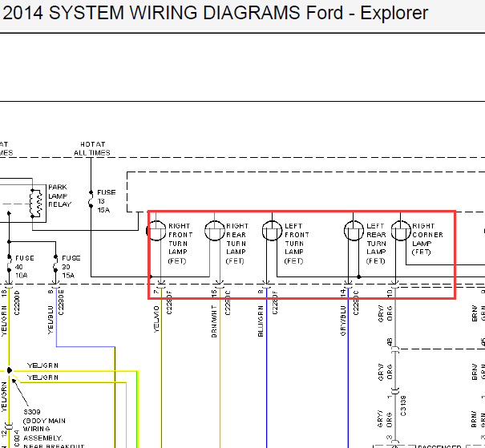Click the 2014 System Wiring Diagrams Ford - Explorer title
The height and width of the screenshot is (448, 485).
click(x=215, y=13)
